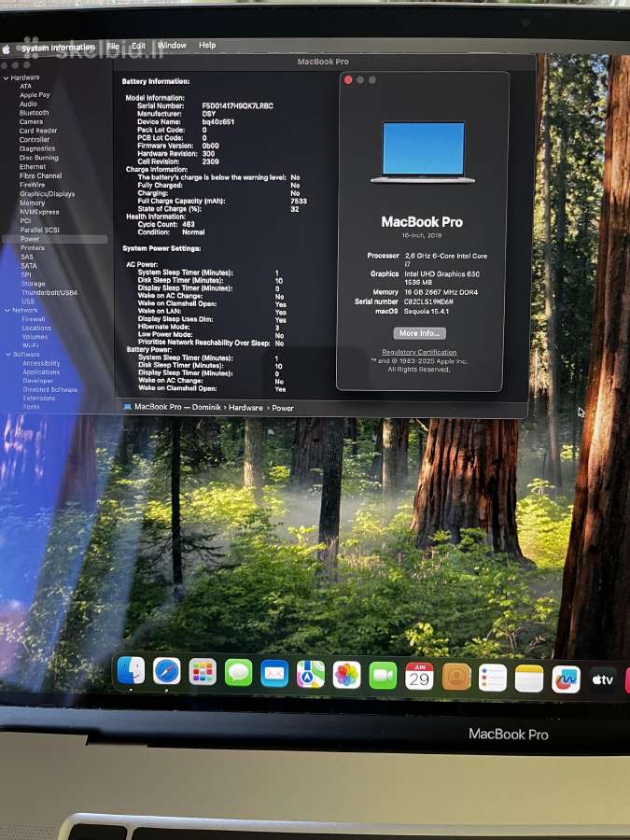Select Bluetooth in the sidebar
The width and height of the screenshot is (630, 840).
35,113
